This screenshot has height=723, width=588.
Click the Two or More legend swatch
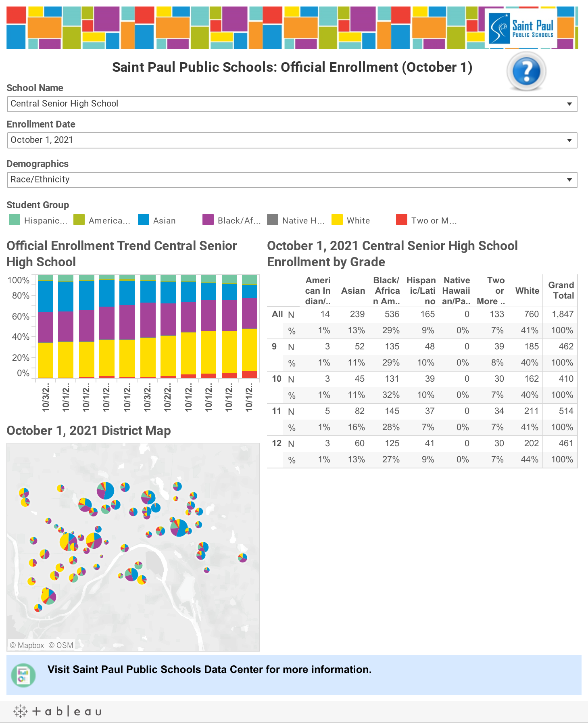pos(402,220)
